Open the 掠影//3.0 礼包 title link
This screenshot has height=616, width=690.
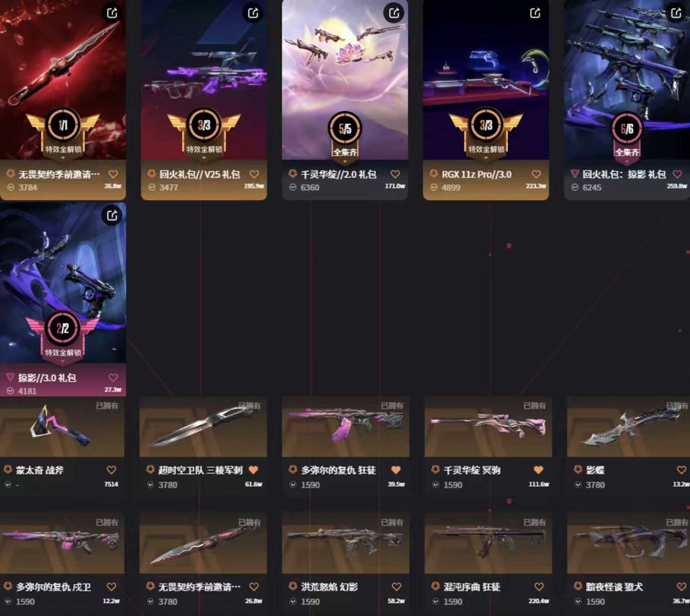[x=47, y=378]
